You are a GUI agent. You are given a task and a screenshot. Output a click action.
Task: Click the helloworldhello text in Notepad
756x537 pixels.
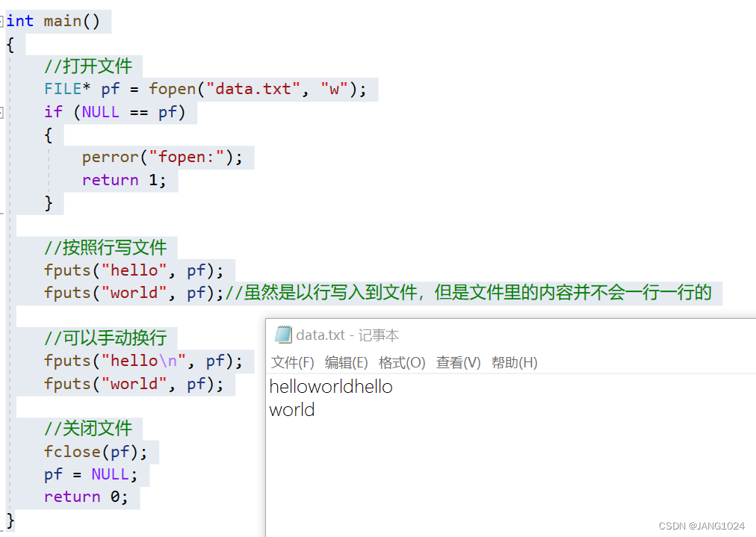(331, 386)
